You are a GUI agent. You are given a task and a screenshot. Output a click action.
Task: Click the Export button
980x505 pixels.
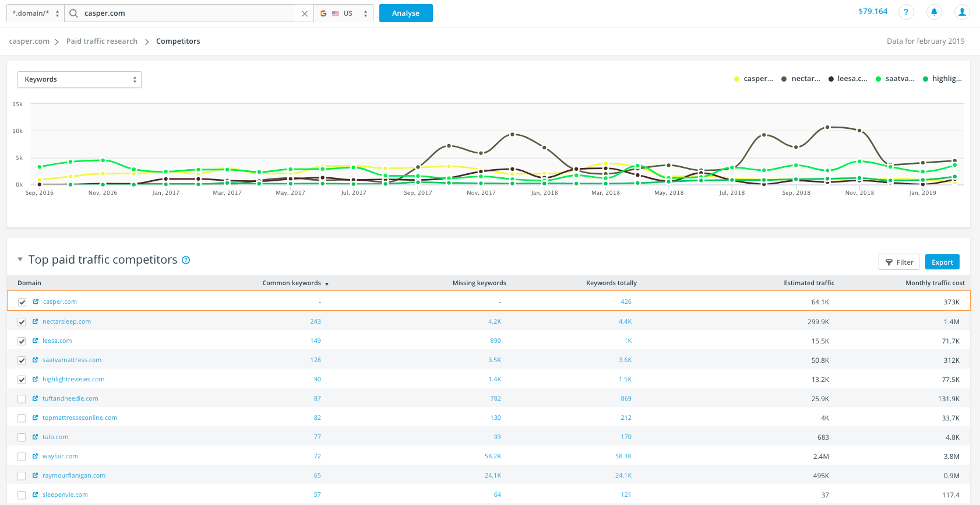coord(942,262)
